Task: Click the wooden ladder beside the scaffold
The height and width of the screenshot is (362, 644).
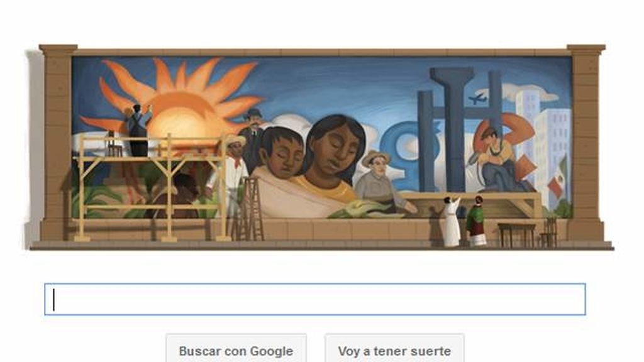Action: coord(252,209)
